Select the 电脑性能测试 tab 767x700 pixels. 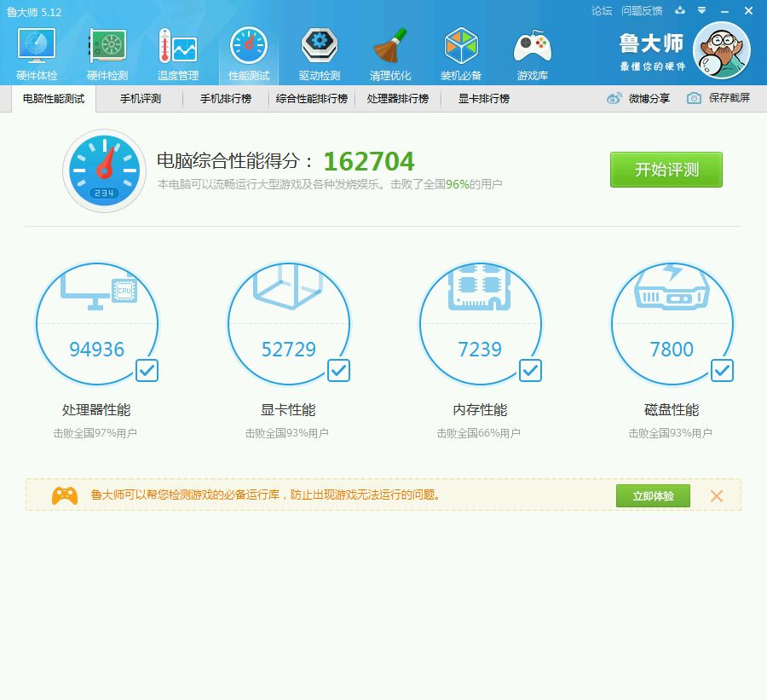54,99
